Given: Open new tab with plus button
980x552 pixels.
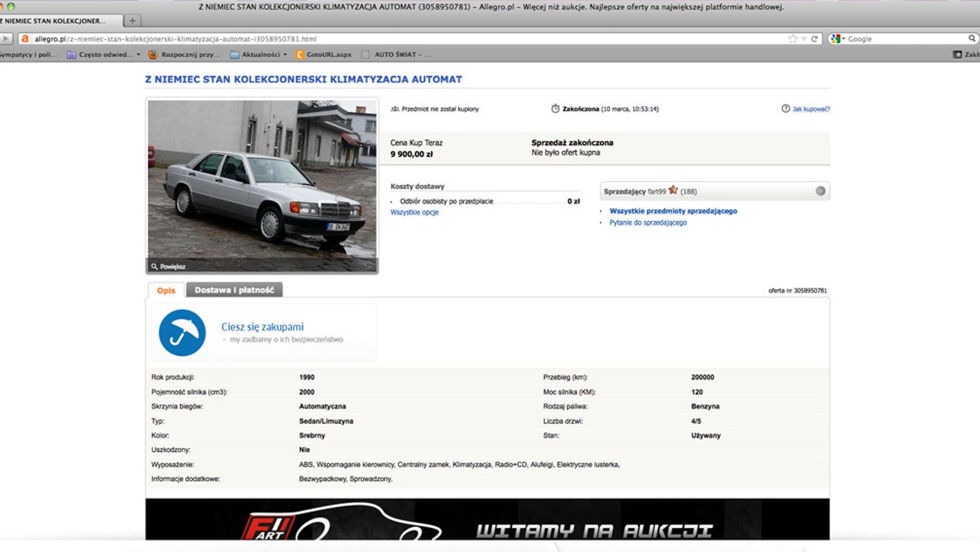Looking at the screenshot, I should tap(132, 21).
